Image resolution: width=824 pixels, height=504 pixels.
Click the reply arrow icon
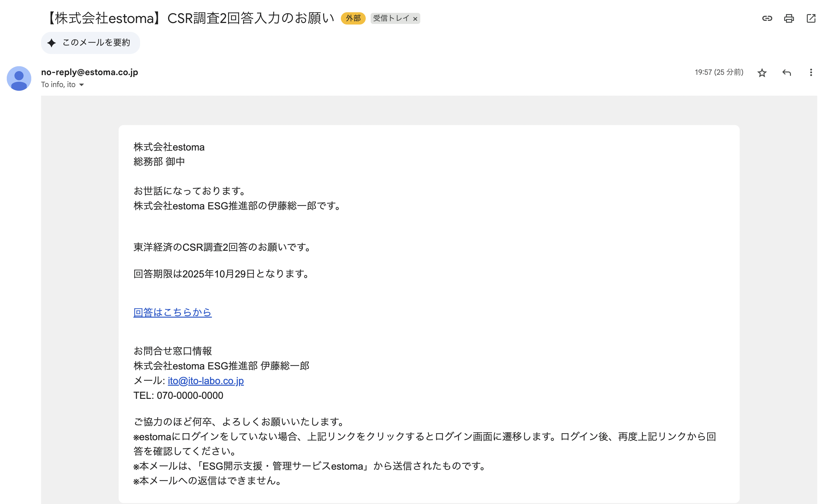[787, 73]
